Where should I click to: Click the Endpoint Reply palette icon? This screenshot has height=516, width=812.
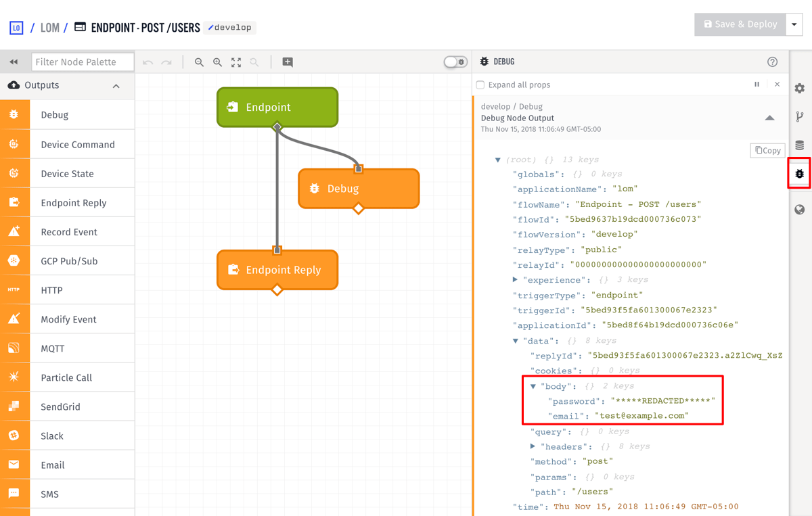[x=14, y=202]
